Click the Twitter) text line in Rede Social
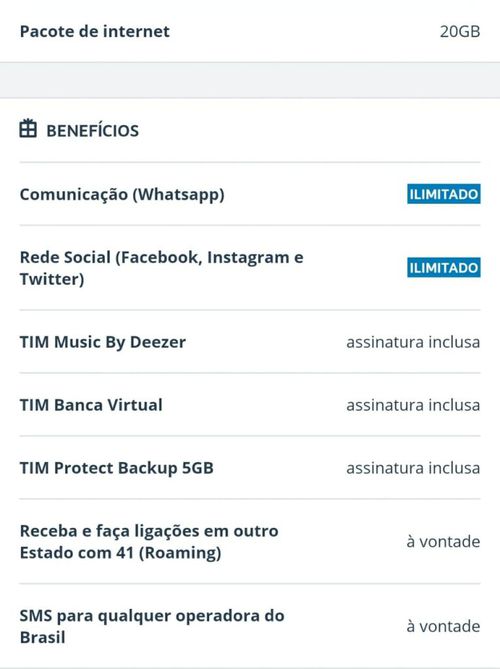 52,279
